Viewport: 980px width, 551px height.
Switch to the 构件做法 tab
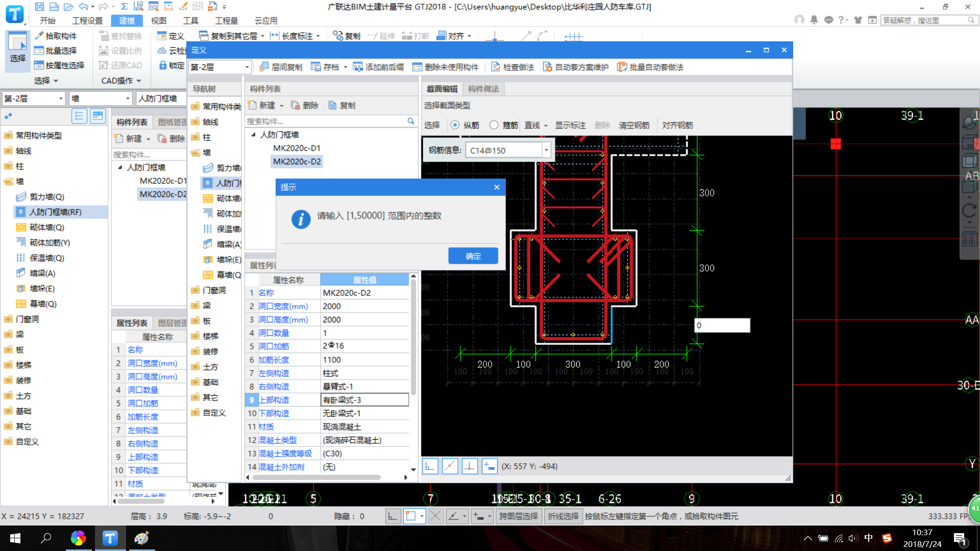(x=483, y=89)
